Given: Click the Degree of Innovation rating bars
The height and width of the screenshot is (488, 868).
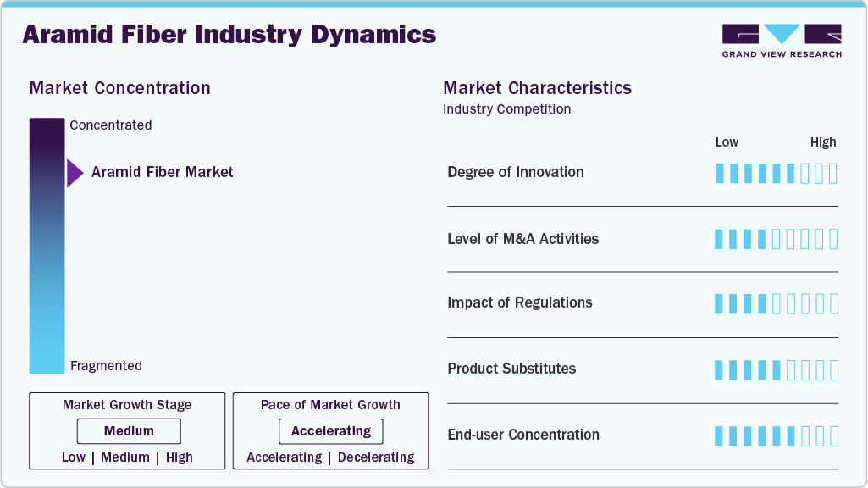Looking at the screenshot, I should (776, 174).
